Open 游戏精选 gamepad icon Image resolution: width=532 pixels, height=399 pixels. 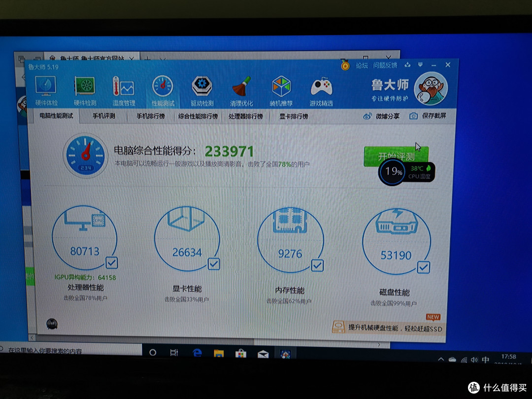321,92
